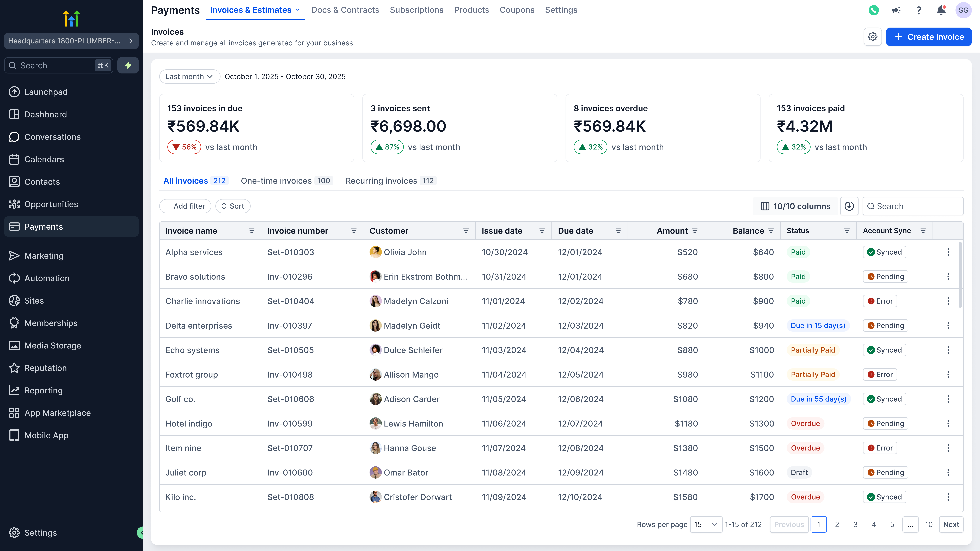Click the invoice table vertical scrollbar
Screen dimensions: 980x551
click(960, 275)
